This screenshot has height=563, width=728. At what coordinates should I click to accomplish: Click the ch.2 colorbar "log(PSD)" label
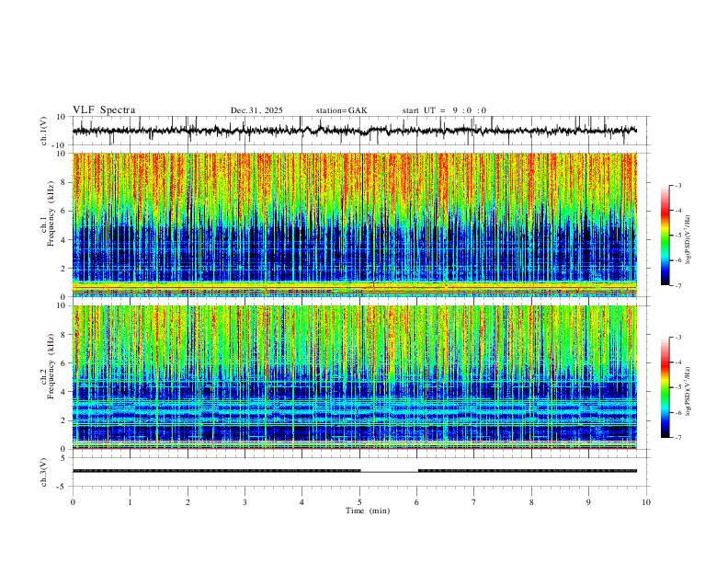click(688, 391)
